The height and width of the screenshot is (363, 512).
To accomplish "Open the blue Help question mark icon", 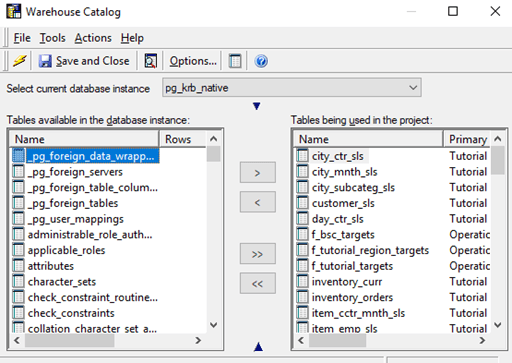I will 261,61.
